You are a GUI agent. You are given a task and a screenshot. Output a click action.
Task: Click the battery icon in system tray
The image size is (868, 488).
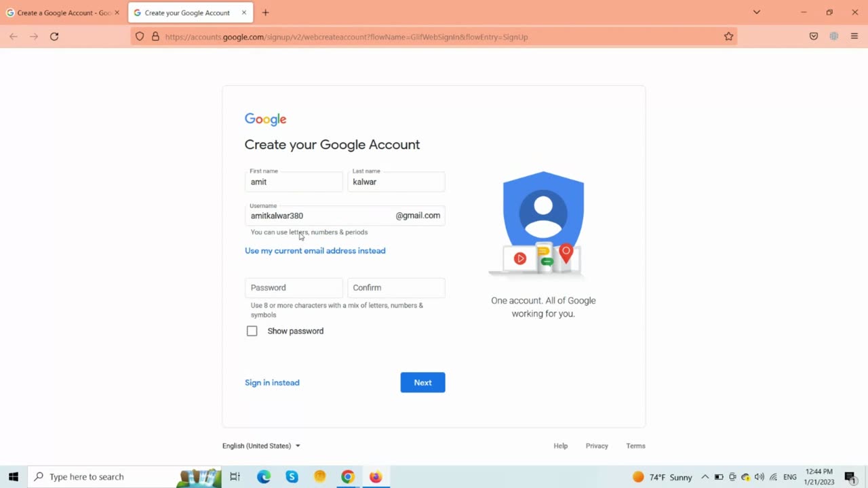point(719,477)
